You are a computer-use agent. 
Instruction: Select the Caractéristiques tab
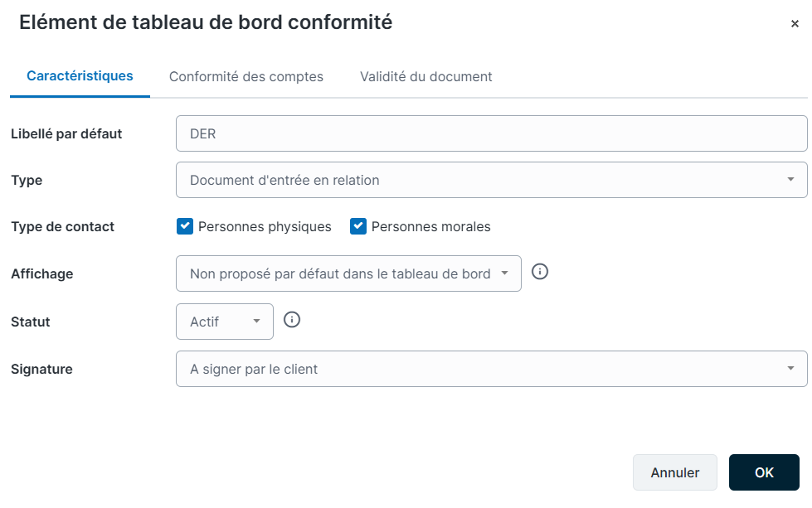click(x=80, y=76)
